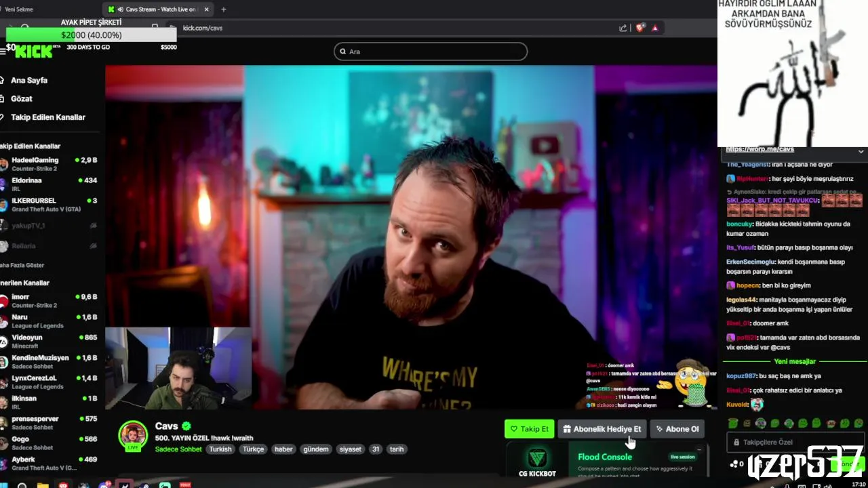Click the search magnifier icon in Ara box

343,52
